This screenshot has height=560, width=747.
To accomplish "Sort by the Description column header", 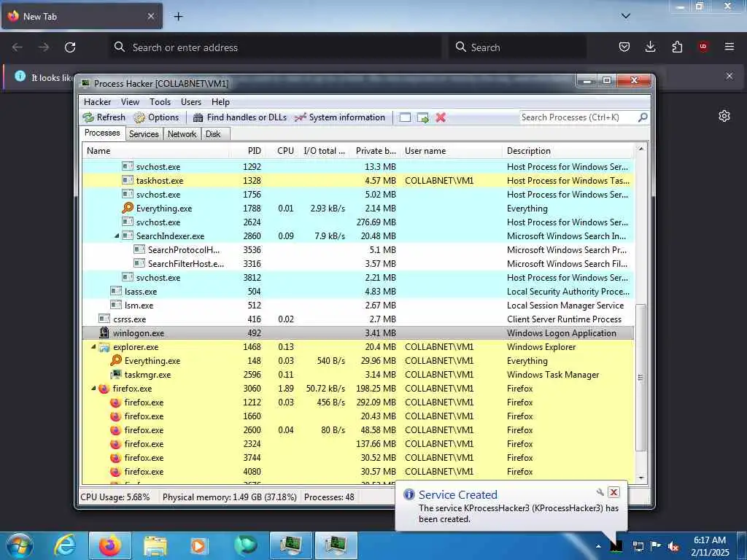I will pyautogui.click(x=568, y=151).
